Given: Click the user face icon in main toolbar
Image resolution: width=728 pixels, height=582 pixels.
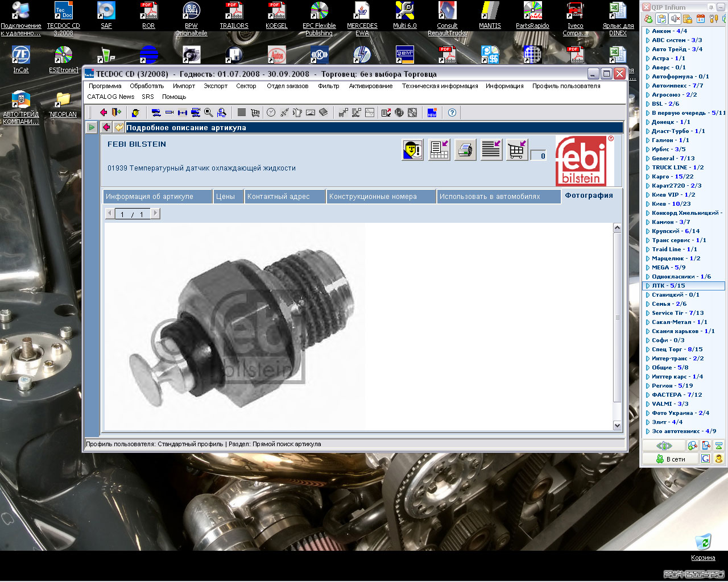Looking at the screenshot, I should (135, 113).
